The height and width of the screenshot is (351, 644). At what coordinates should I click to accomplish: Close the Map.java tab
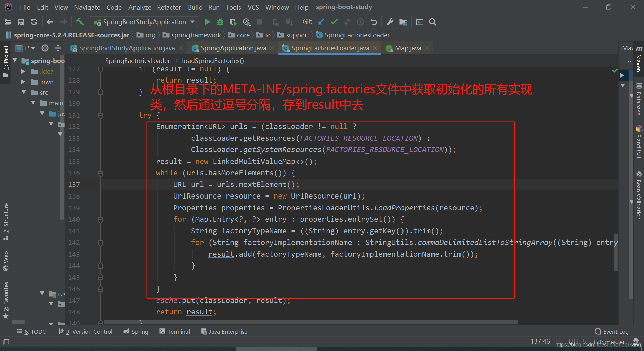coord(427,48)
